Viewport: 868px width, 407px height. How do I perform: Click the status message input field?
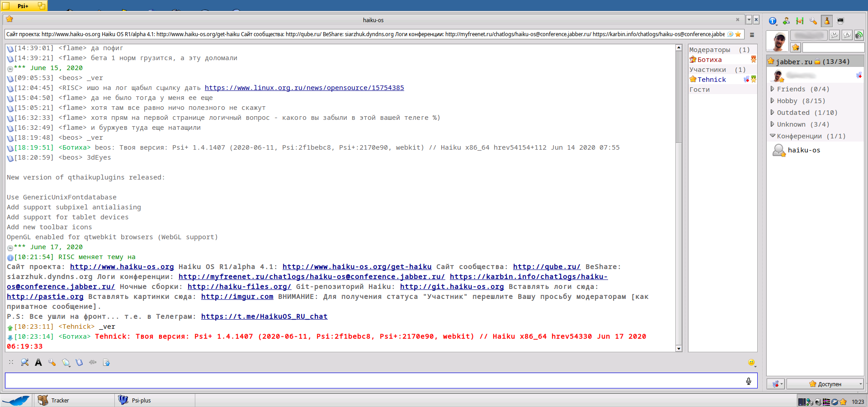click(x=833, y=47)
